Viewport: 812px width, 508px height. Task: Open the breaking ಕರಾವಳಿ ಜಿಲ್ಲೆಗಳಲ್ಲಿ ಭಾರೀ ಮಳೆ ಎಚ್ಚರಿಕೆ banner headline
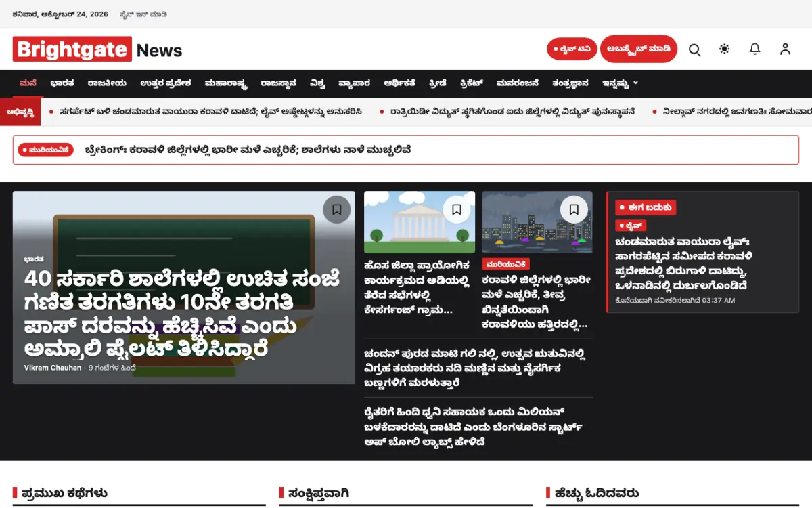(248, 150)
